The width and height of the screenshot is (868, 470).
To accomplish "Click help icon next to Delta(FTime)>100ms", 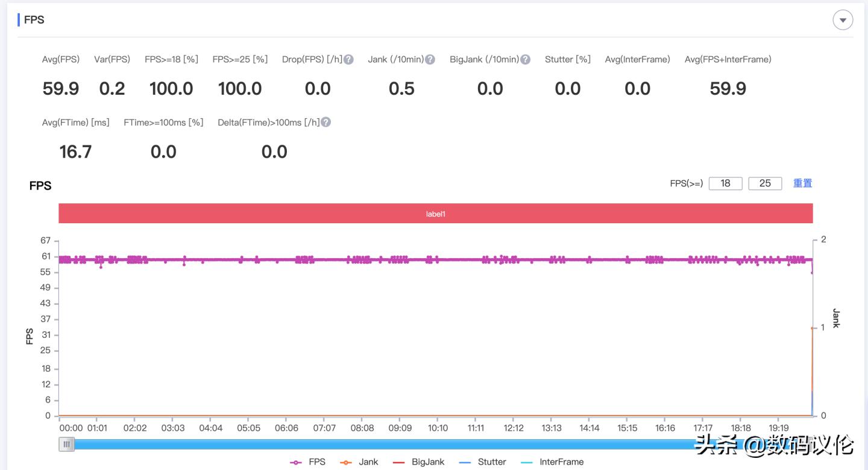I will point(325,122).
